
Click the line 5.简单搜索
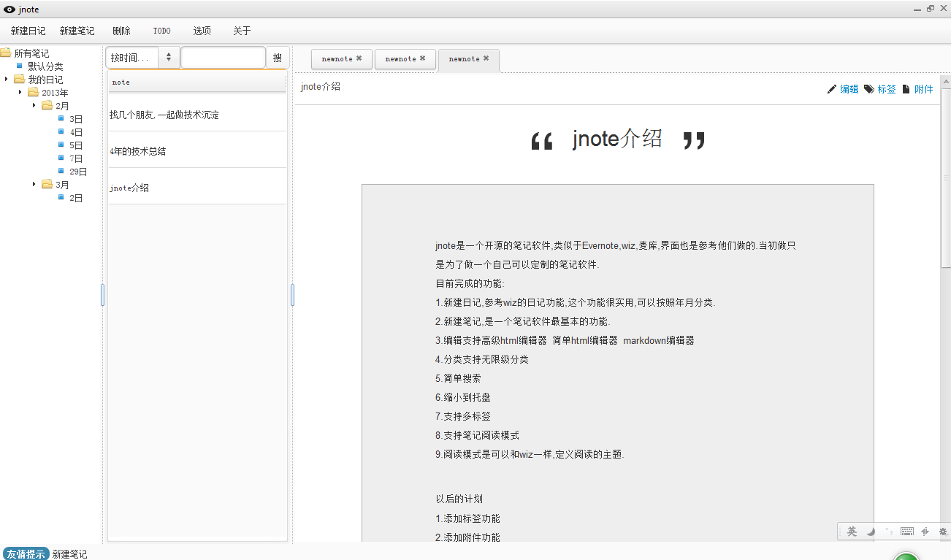point(459,378)
